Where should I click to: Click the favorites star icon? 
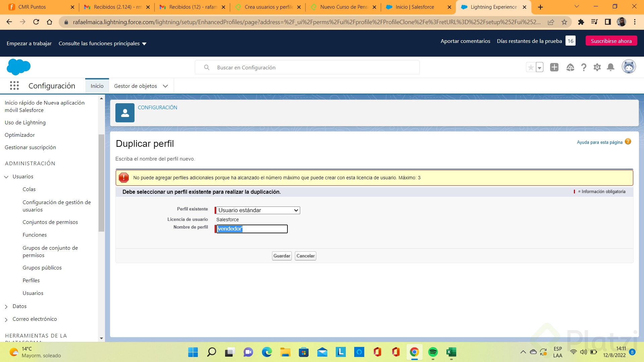(x=531, y=67)
